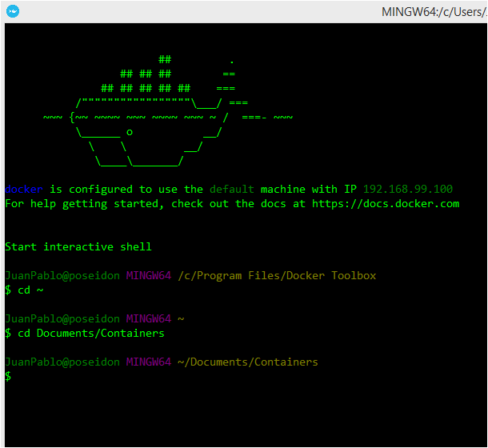This screenshot has height=448, width=488.
Task: Click the 'Start interactive shell' line
Action: coord(78,247)
